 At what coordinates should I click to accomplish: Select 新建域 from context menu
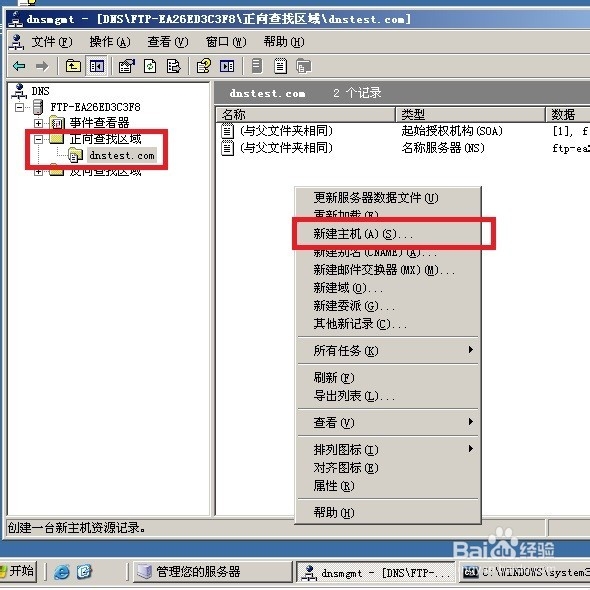coord(388,288)
